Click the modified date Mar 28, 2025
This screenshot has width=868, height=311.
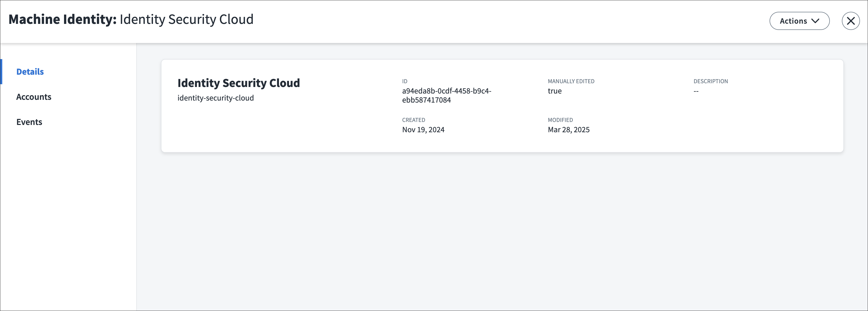point(569,130)
